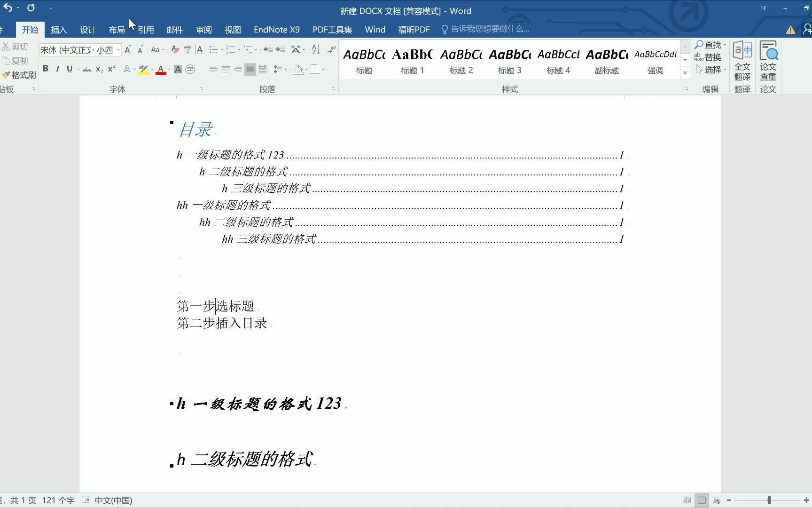Open the line spacing dropdown
812x508 pixels.
click(286, 70)
